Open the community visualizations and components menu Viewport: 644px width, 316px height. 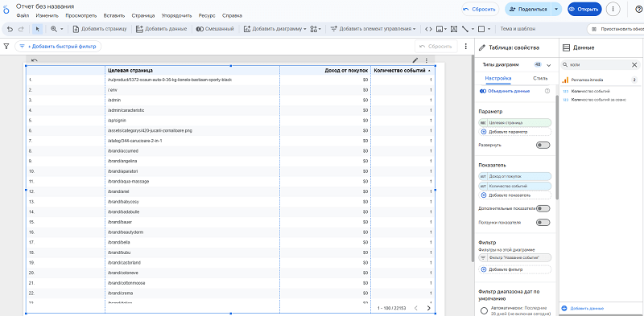(316, 29)
